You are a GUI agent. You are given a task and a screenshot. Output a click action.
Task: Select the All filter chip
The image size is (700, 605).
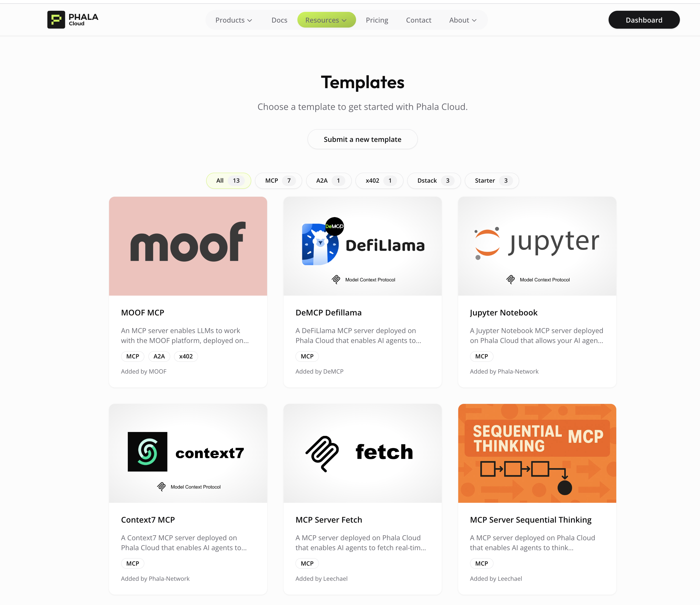tap(228, 180)
